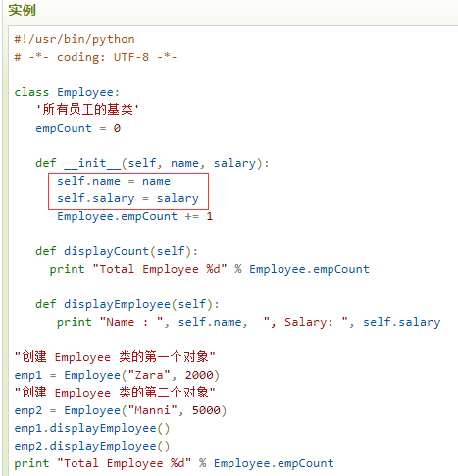Click the final print Total Employee line
The width and height of the screenshot is (458, 476).
click(x=174, y=463)
